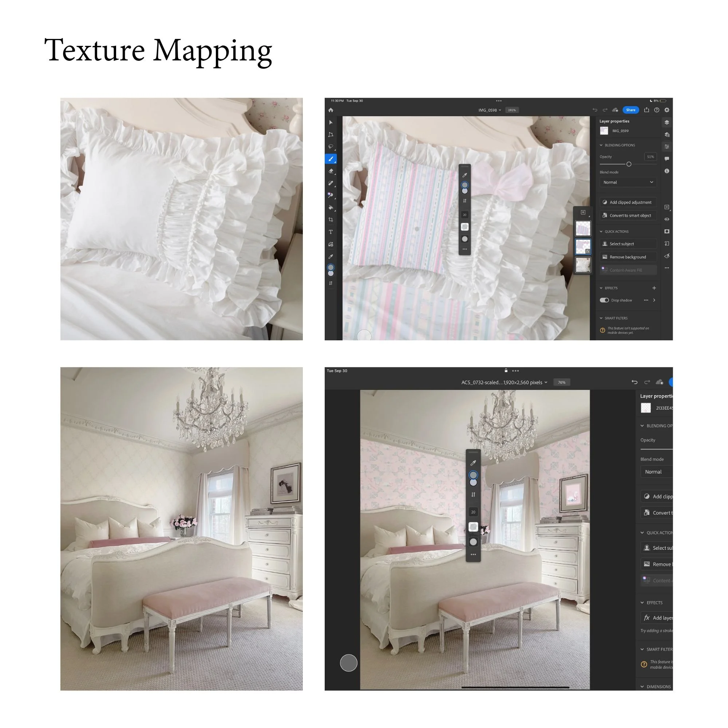The image size is (728, 728).
Task: Select the Paint Bucket fill tool
Action: [x=331, y=207]
